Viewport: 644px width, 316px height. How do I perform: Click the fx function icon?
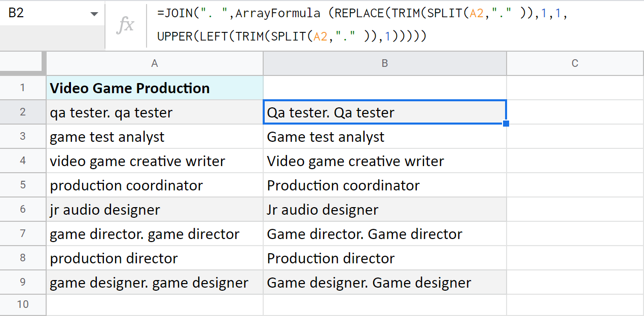[x=125, y=24]
